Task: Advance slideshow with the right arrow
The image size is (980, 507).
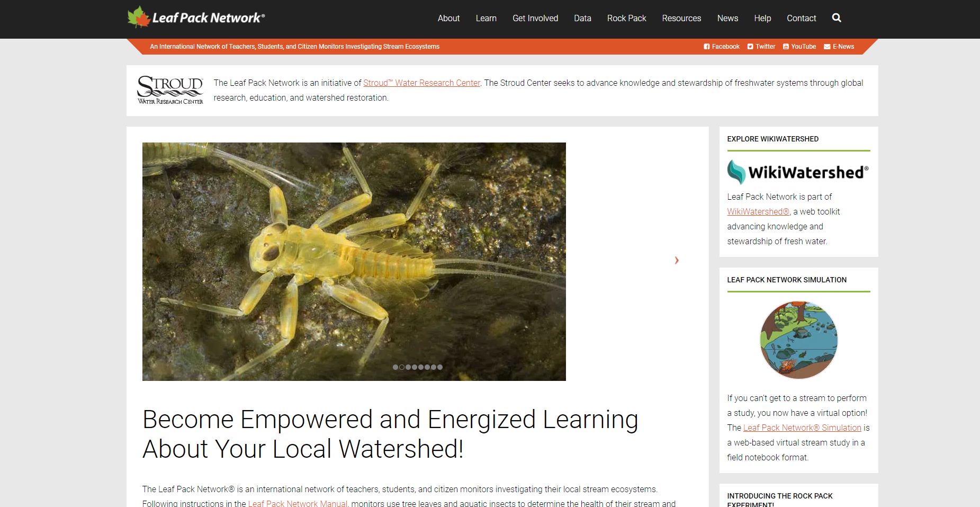Action: pyautogui.click(x=677, y=260)
